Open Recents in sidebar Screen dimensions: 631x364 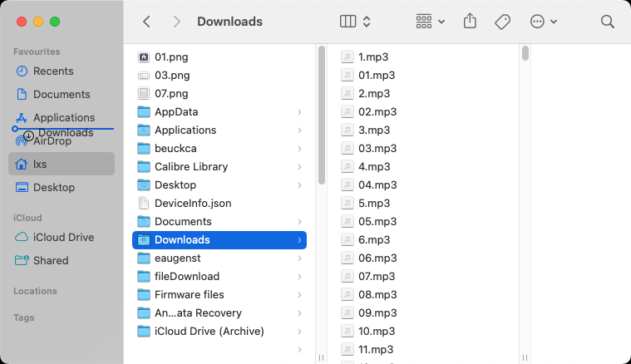pos(62,71)
